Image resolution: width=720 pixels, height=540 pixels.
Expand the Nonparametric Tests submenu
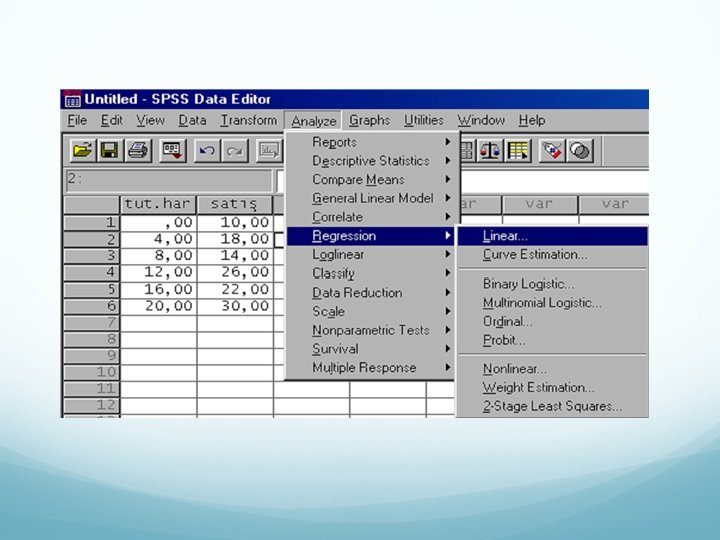coord(371,330)
